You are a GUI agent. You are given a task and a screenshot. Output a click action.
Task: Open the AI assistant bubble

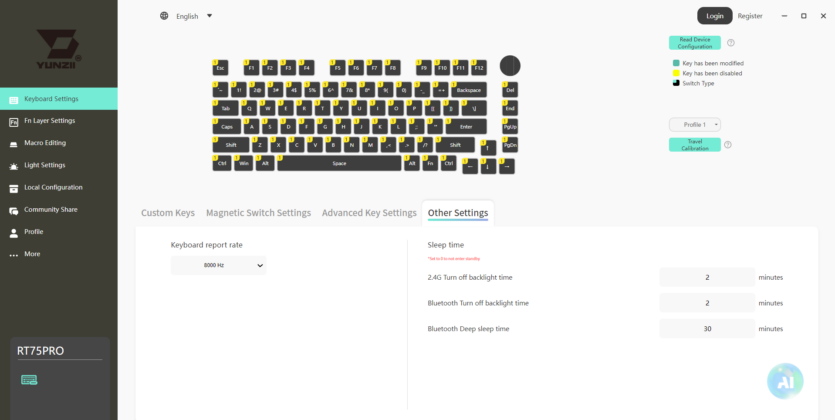click(x=785, y=381)
